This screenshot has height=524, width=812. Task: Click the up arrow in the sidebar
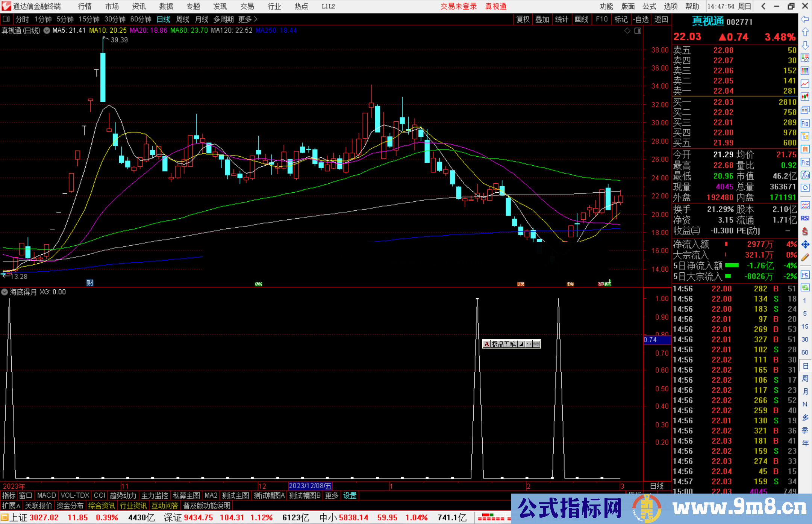pyautogui.click(x=804, y=32)
